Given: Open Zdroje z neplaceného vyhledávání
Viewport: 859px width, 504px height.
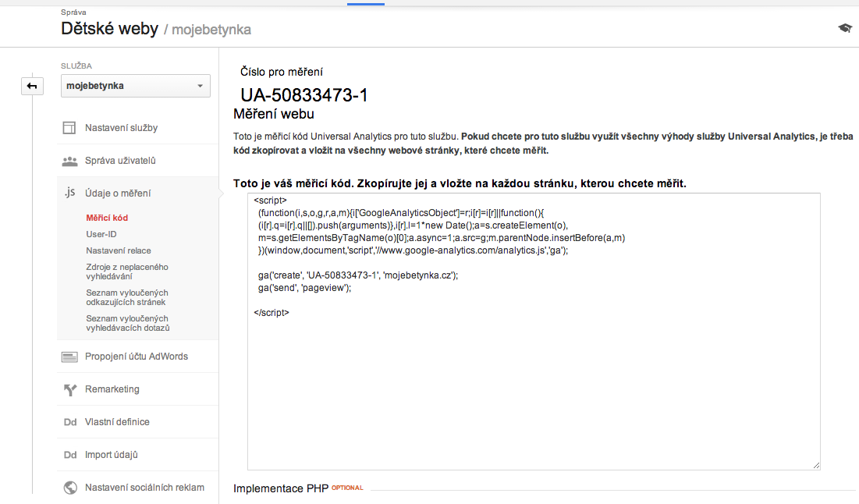Looking at the screenshot, I should pyautogui.click(x=126, y=272).
